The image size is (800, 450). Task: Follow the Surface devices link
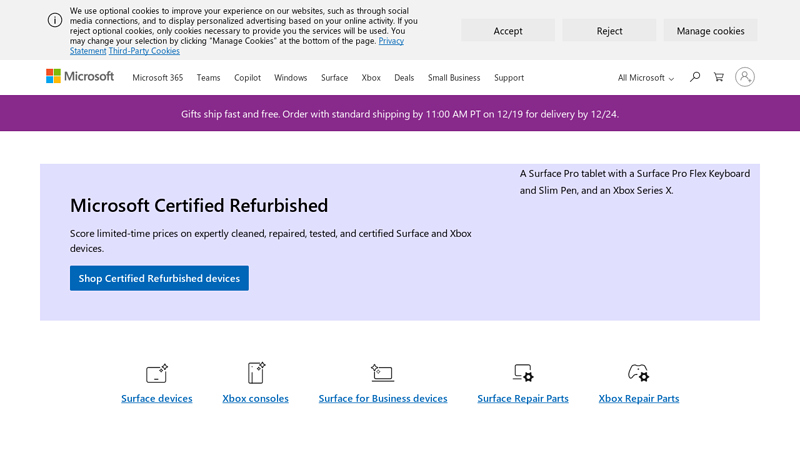[x=157, y=398]
